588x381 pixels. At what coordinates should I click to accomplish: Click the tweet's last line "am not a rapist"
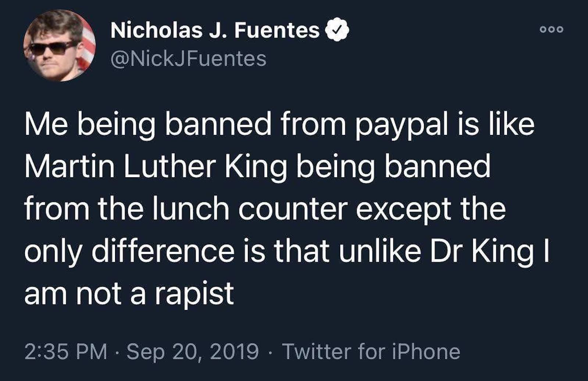click(129, 293)
